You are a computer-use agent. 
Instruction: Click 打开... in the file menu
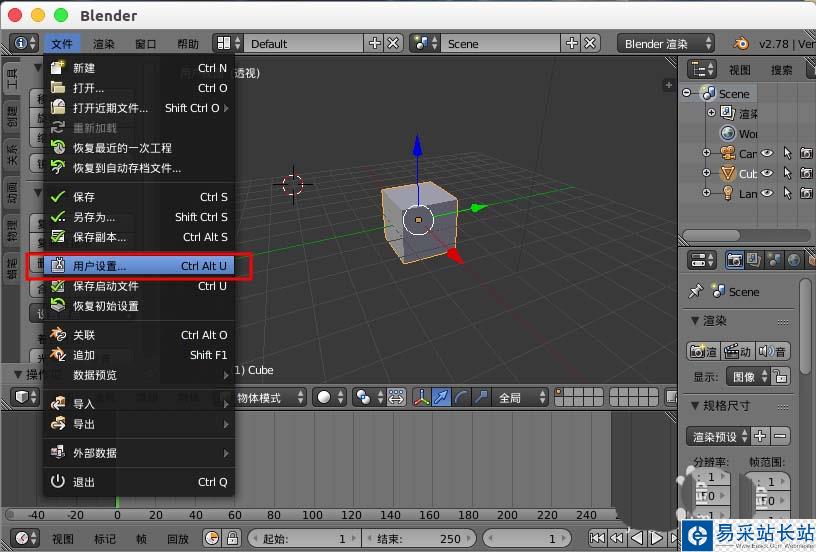point(139,88)
